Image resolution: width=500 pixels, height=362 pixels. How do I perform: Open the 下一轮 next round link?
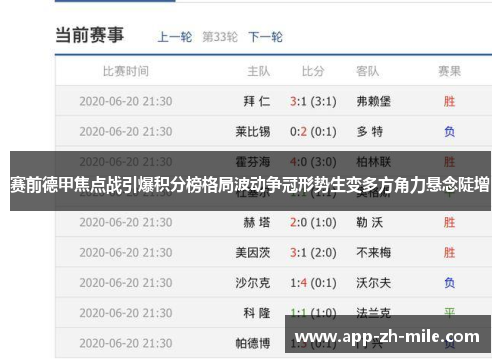click(265, 37)
